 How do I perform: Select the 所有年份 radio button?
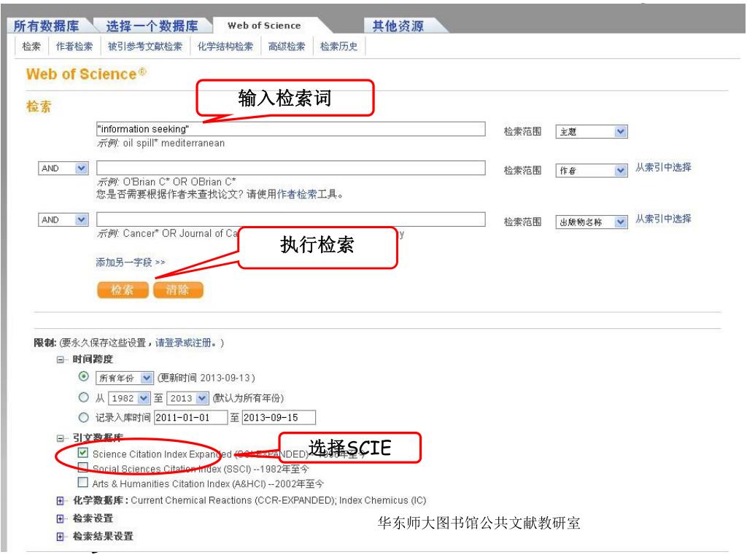coord(84,377)
